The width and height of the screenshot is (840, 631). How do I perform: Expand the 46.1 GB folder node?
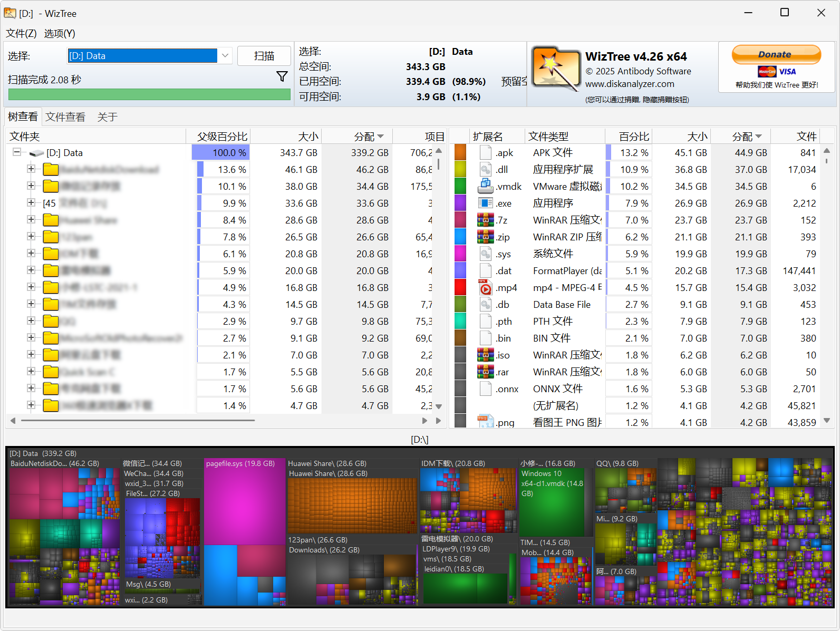click(x=31, y=169)
